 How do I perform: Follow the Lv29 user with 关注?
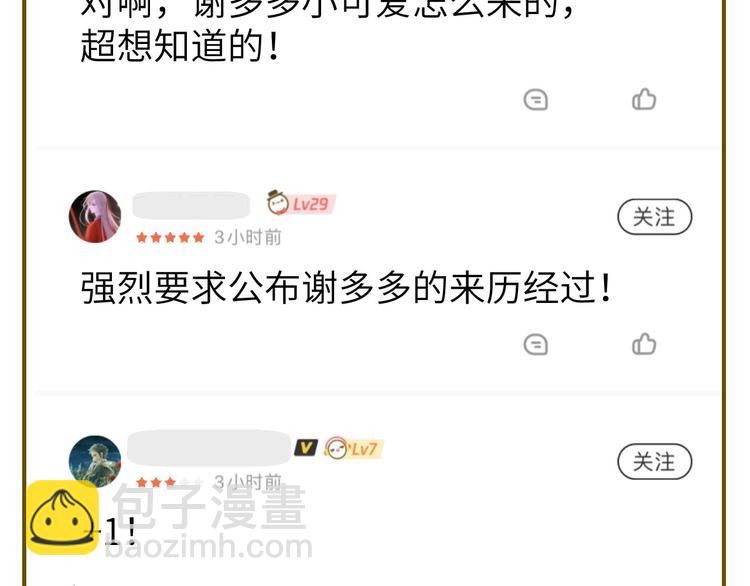pos(654,217)
